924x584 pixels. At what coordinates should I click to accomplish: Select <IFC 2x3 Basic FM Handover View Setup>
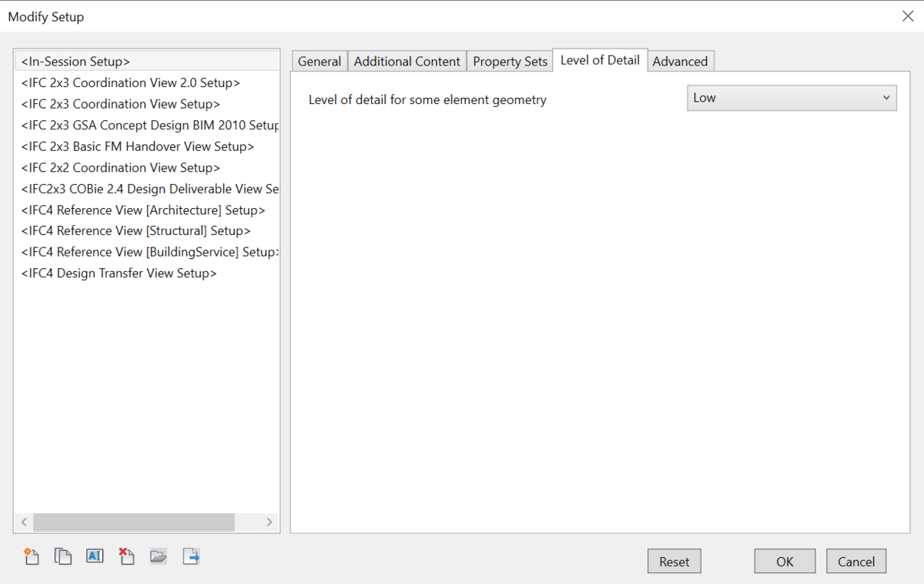coord(147,146)
